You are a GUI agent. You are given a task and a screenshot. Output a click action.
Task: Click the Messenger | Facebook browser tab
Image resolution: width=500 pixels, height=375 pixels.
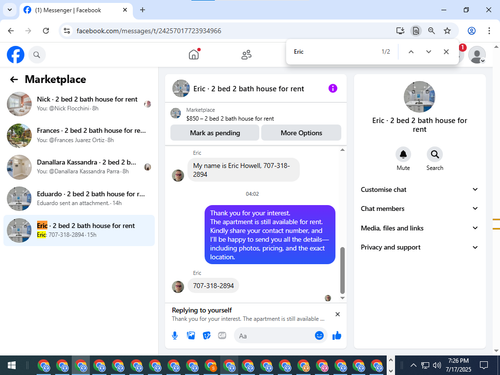tap(76, 10)
